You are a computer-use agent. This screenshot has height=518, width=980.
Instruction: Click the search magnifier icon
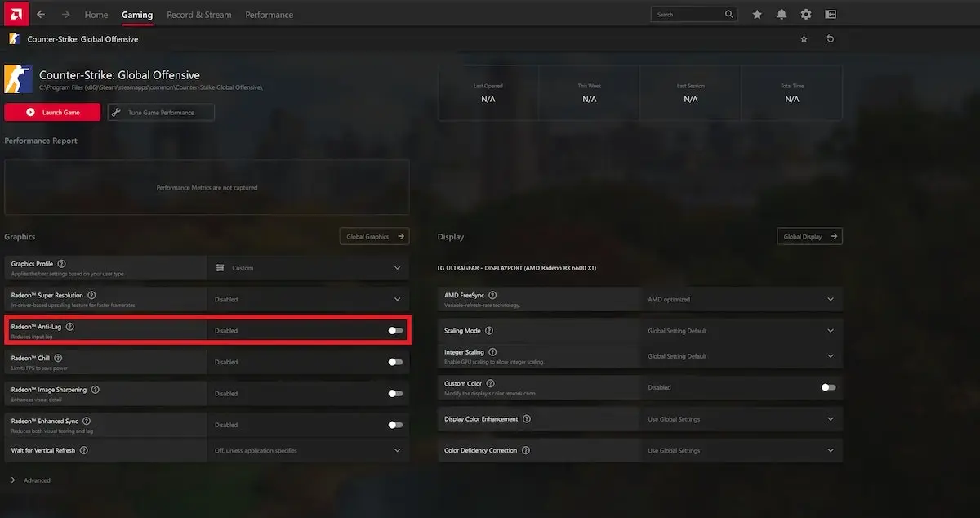coord(728,15)
